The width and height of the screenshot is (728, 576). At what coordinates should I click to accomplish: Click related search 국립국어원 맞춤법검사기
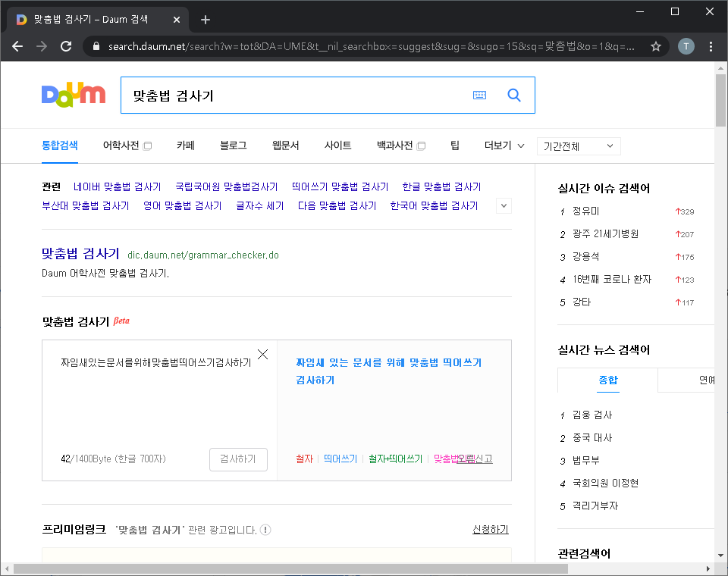pyautogui.click(x=227, y=186)
